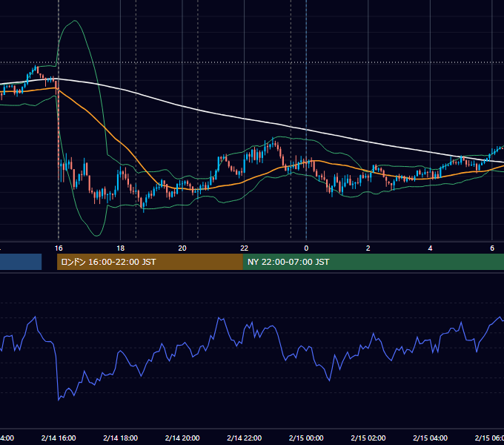Screen dimensions: 504x445
Task: Click the "18" hour label on price chart axis
Action: pyautogui.click(x=121, y=248)
